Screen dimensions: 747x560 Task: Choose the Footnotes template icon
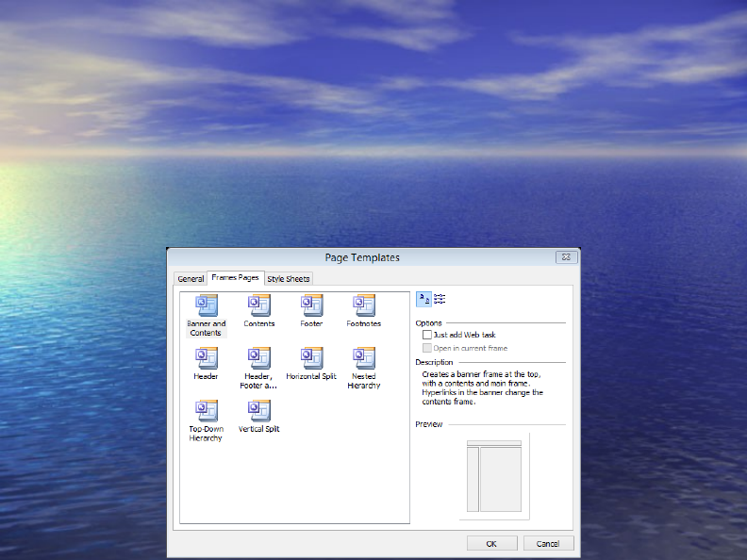click(364, 305)
